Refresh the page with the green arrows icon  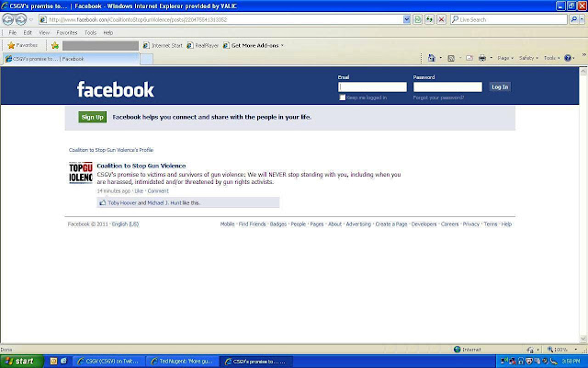tap(429, 19)
